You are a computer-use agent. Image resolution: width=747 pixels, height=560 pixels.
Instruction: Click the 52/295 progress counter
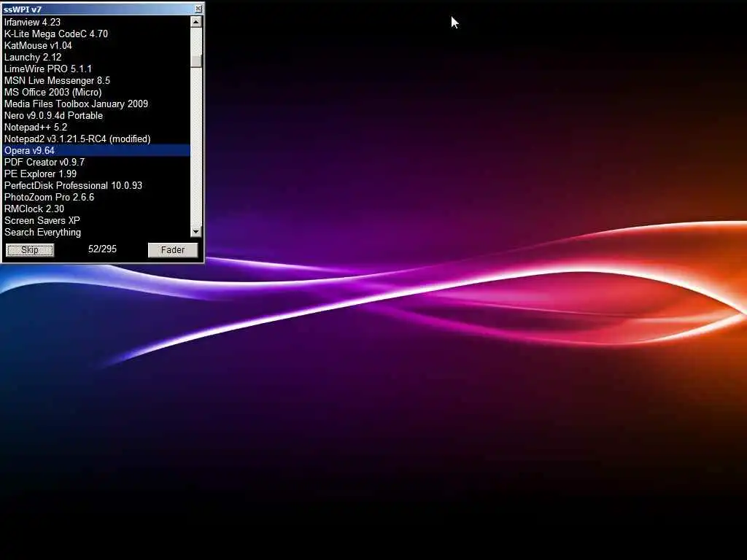pos(102,249)
